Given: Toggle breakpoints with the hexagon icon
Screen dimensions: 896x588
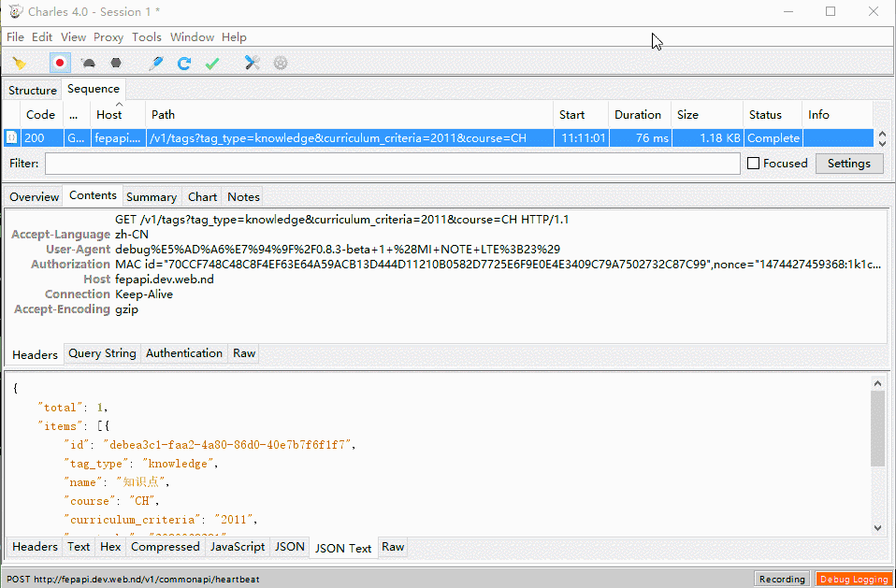Looking at the screenshot, I should pyautogui.click(x=116, y=63).
